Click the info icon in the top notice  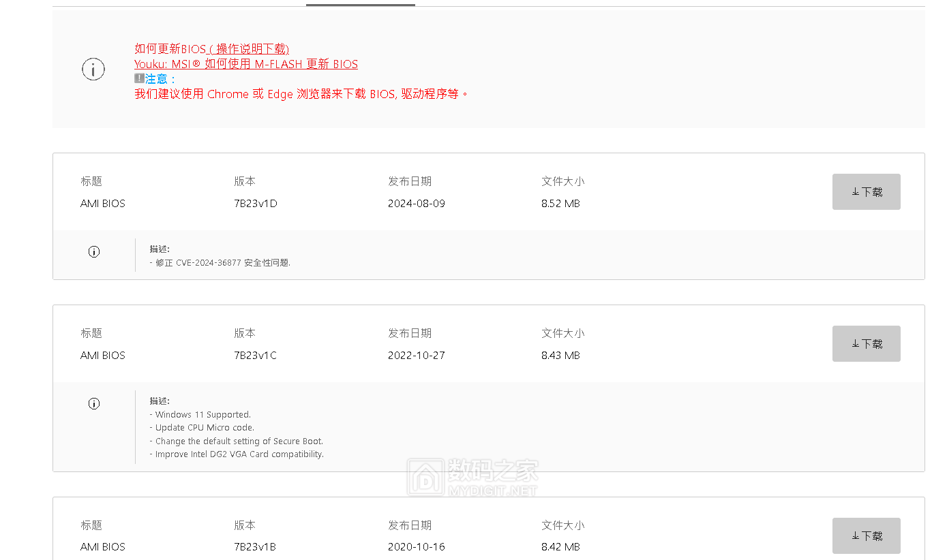[93, 69]
